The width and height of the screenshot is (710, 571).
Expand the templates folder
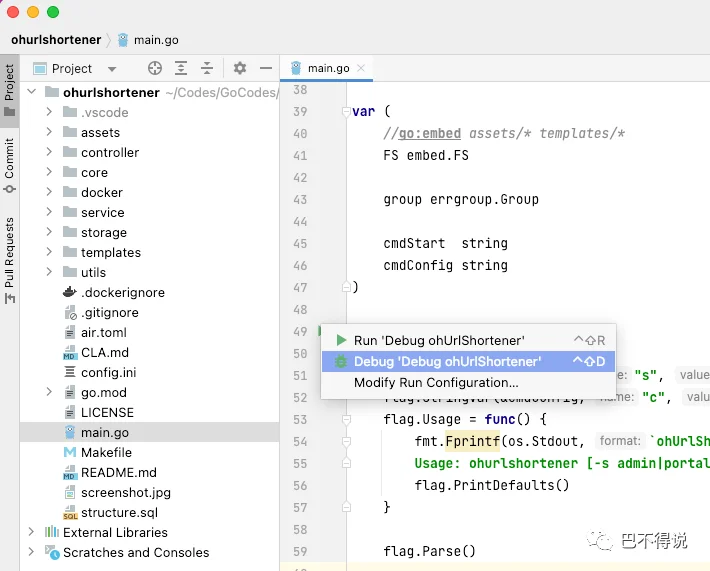(49, 252)
